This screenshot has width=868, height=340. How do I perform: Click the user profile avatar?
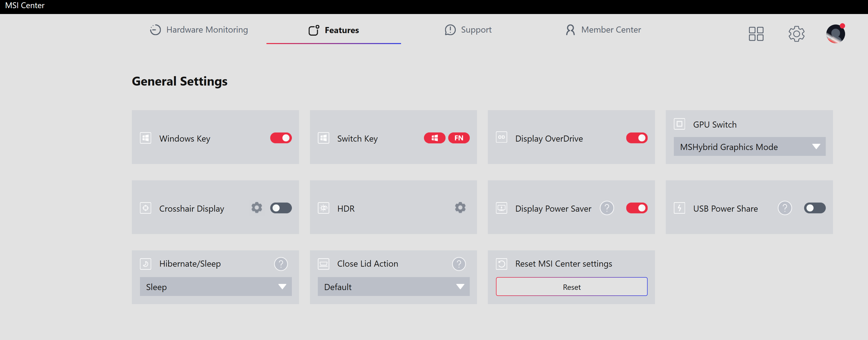click(x=835, y=33)
